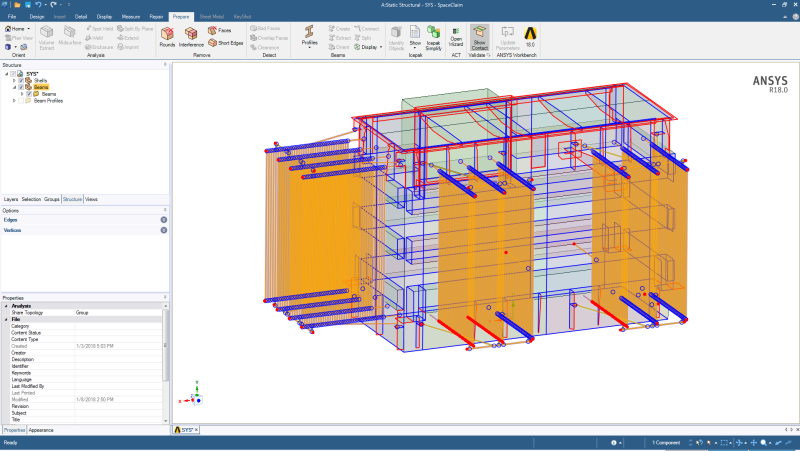Viewport: 800px width, 451px height.
Task: Click the Properties panel vertical scrollbar
Action: click(x=165, y=344)
